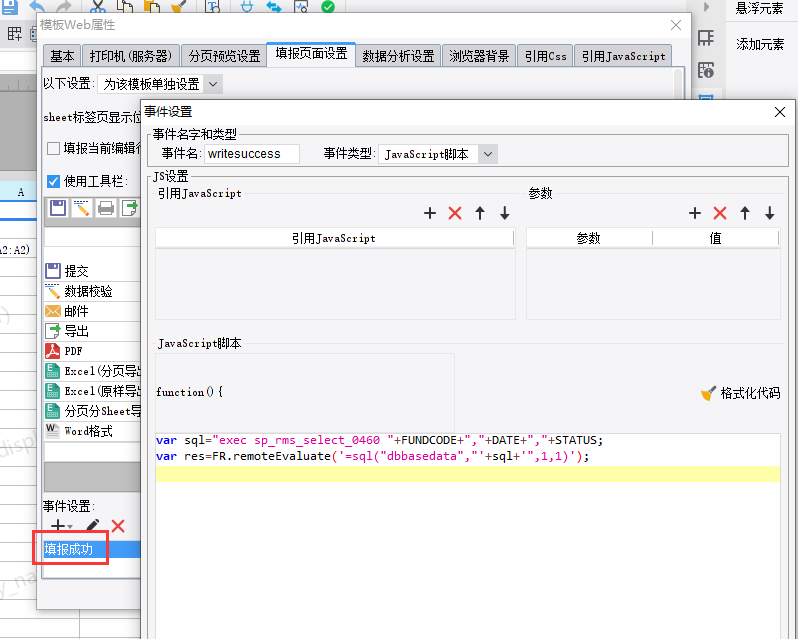Move parameter up with arrow icon
The height and width of the screenshot is (639, 798).
click(745, 213)
